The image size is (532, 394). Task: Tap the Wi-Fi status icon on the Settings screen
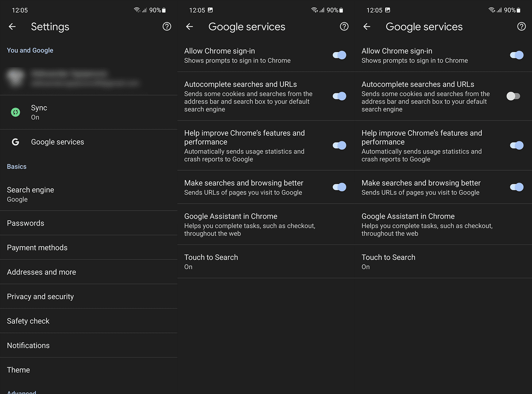(137, 10)
